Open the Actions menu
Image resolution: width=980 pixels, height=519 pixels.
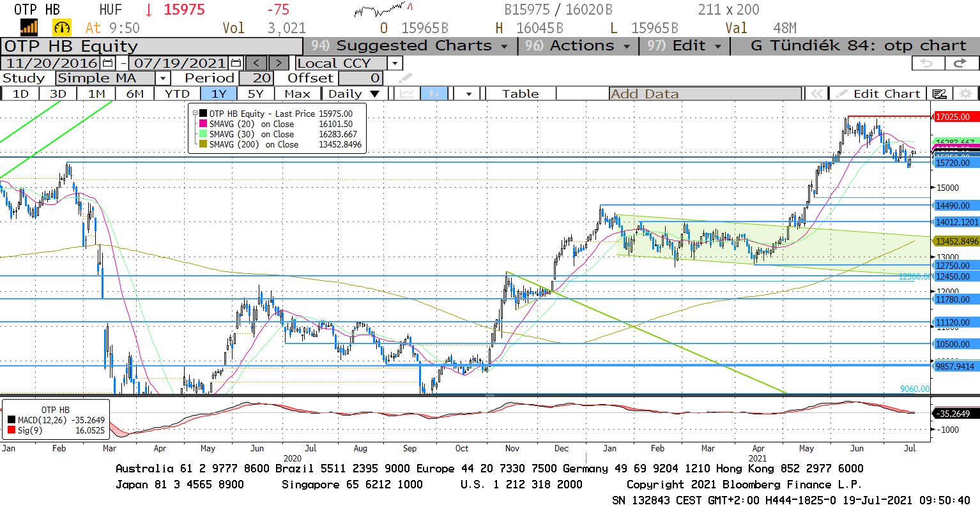click(x=578, y=46)
